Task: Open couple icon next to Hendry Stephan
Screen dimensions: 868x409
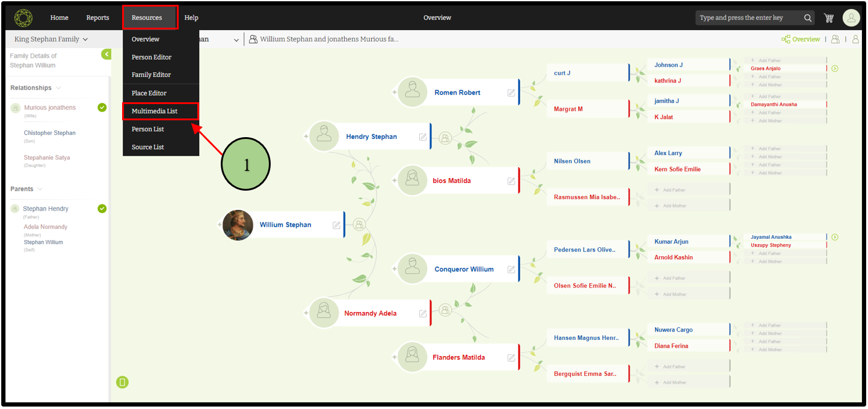Action: [445, 138]
